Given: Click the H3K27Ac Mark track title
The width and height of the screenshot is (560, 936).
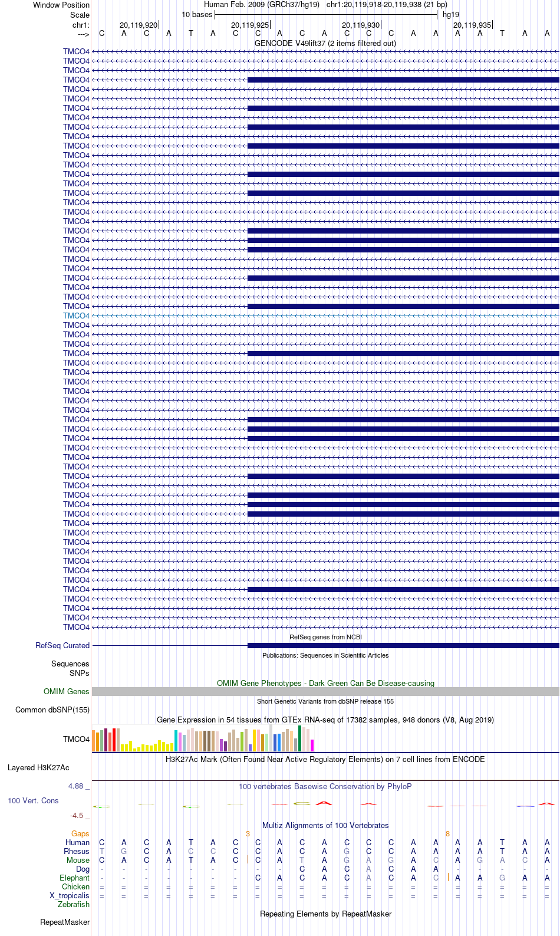Looking at the screenshot, I should [325, 759].
